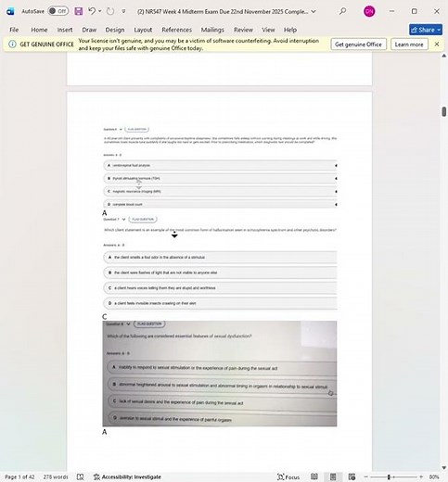Select the Question 6 screenshot image
448x482 pixels.
(x=220, y=167)
